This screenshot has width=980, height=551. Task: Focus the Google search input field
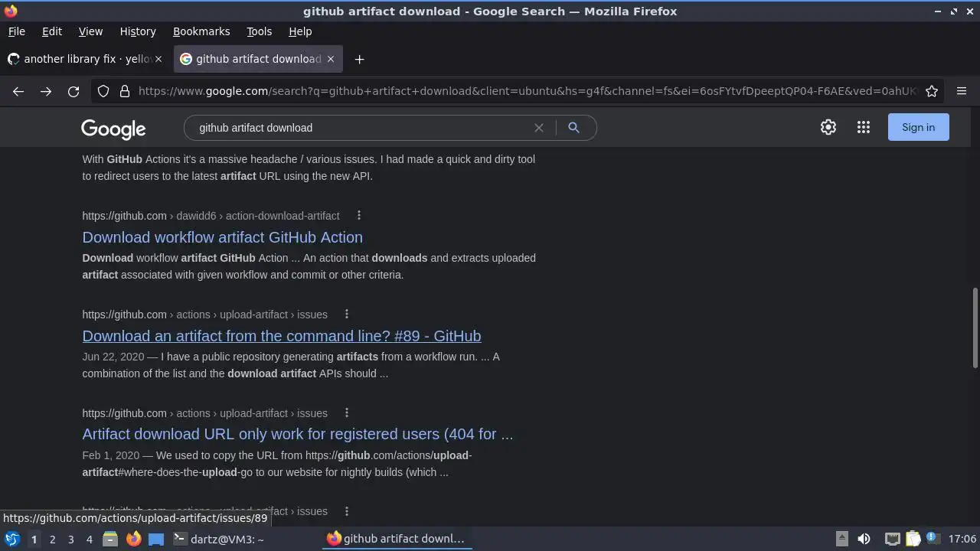pos(360,128)
